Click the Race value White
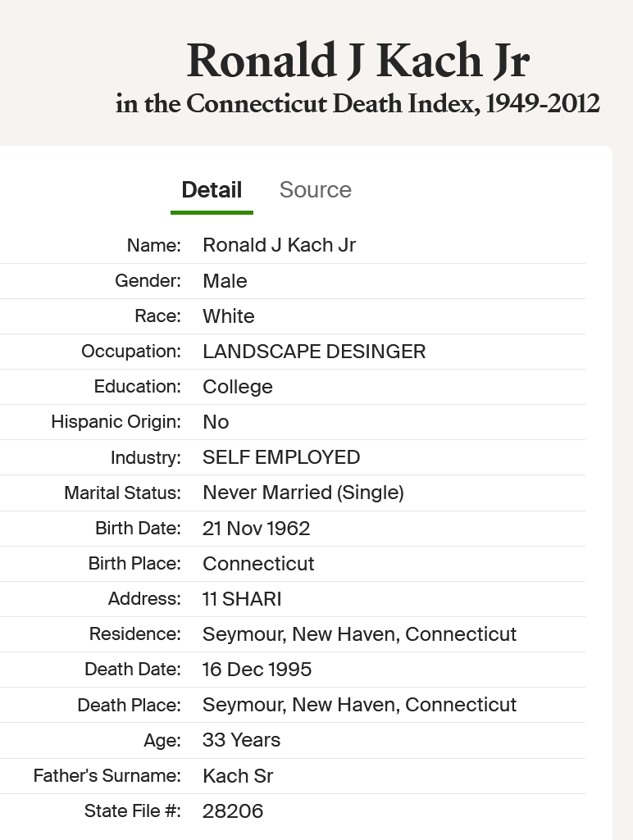 point(228,316)
